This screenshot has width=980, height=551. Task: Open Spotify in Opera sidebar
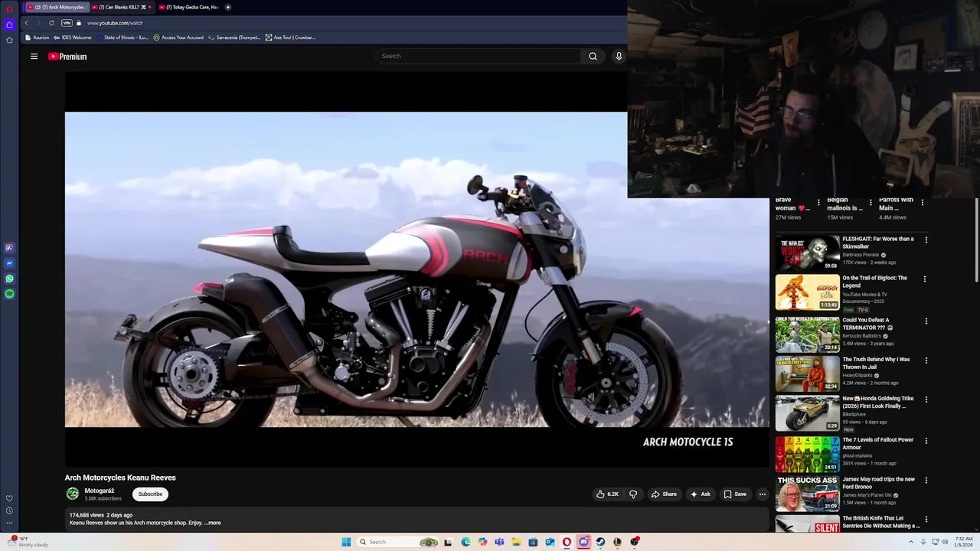(x=9, y=294)
